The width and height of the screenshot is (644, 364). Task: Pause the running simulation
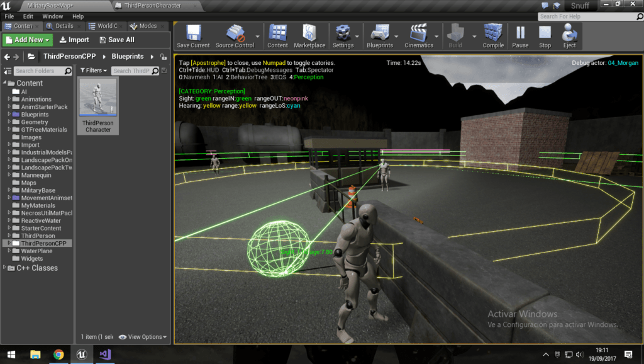[520, 36]
